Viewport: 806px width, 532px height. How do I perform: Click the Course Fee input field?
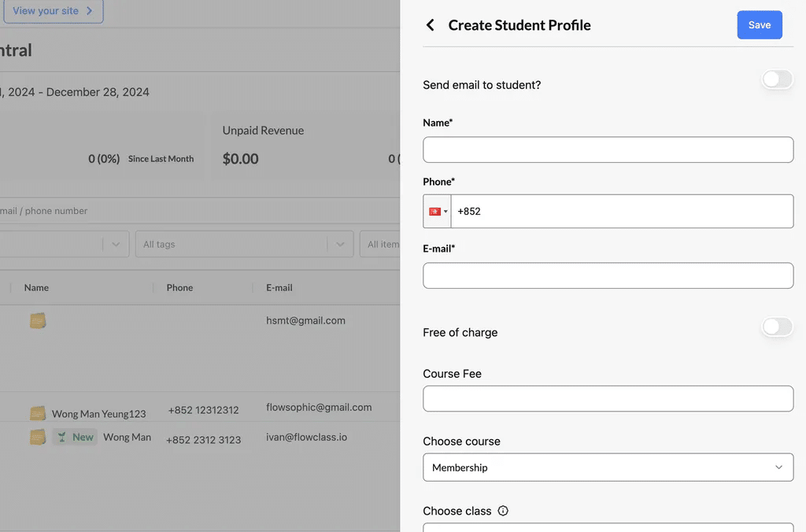[x=608, y=398]
